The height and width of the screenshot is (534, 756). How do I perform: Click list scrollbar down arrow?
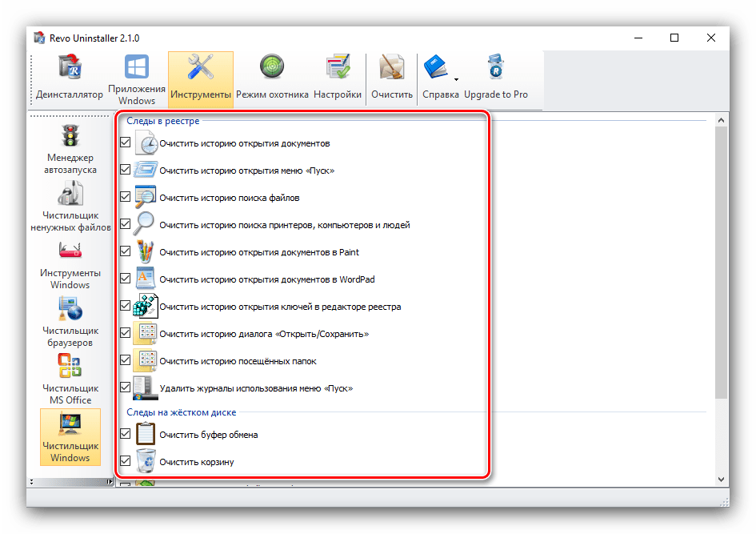point(721,479)
